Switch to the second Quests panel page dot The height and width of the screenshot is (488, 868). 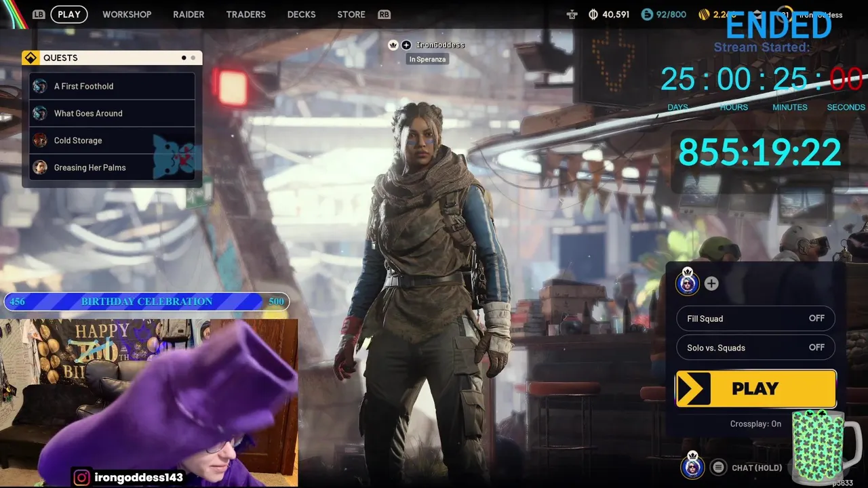[x=193, y=58]
